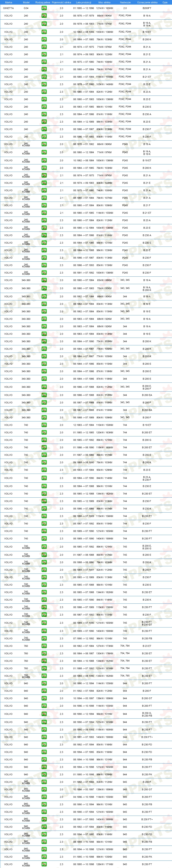Click the Oznaczenie silnika column header
The height and width of the screenshot is (868, 172).
pos(147,2)
